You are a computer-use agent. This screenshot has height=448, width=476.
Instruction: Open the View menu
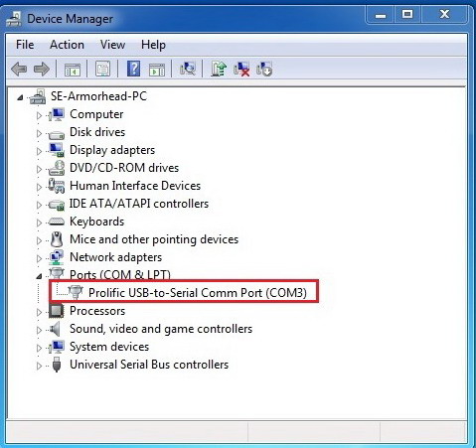pyautogui.click(x=112, y=45)
